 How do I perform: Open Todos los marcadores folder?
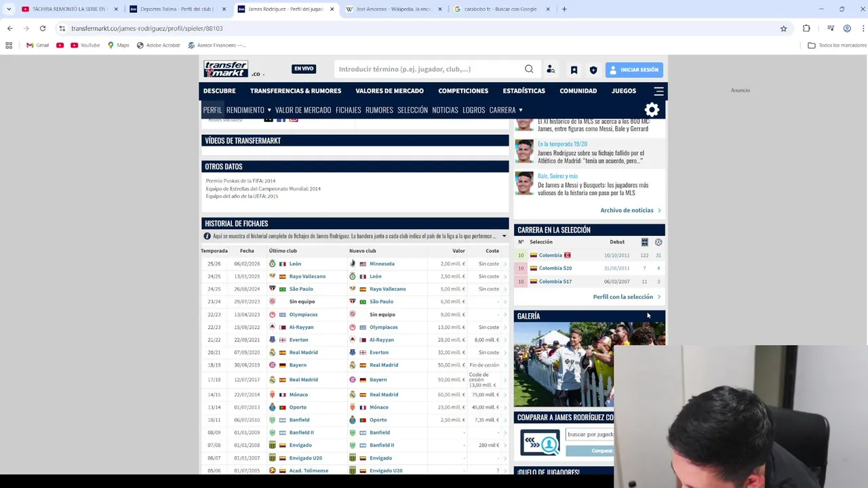point(837,45)
